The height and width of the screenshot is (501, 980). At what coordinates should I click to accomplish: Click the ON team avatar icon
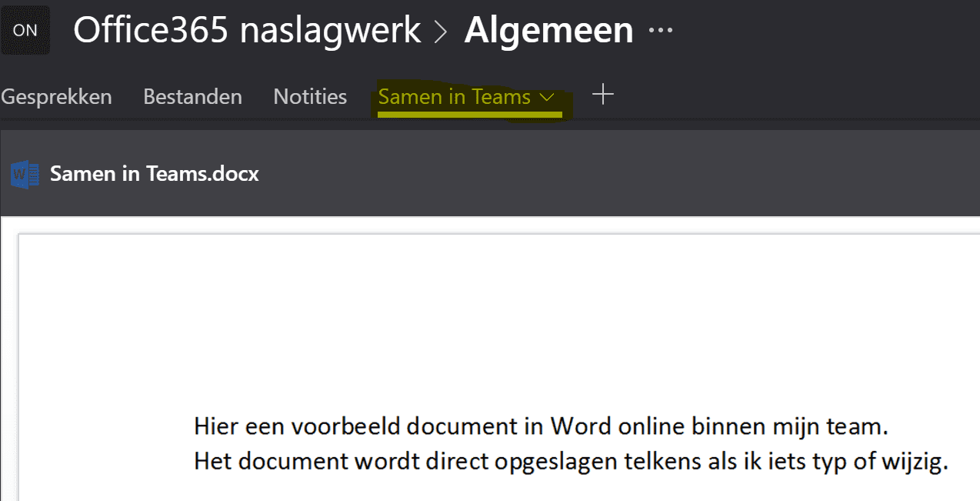[25, 30]
